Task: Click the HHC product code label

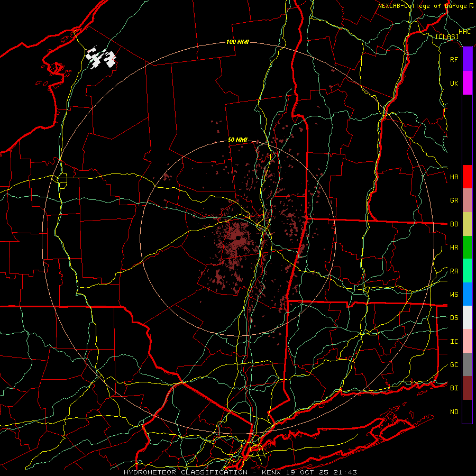Action: (464, 32)
